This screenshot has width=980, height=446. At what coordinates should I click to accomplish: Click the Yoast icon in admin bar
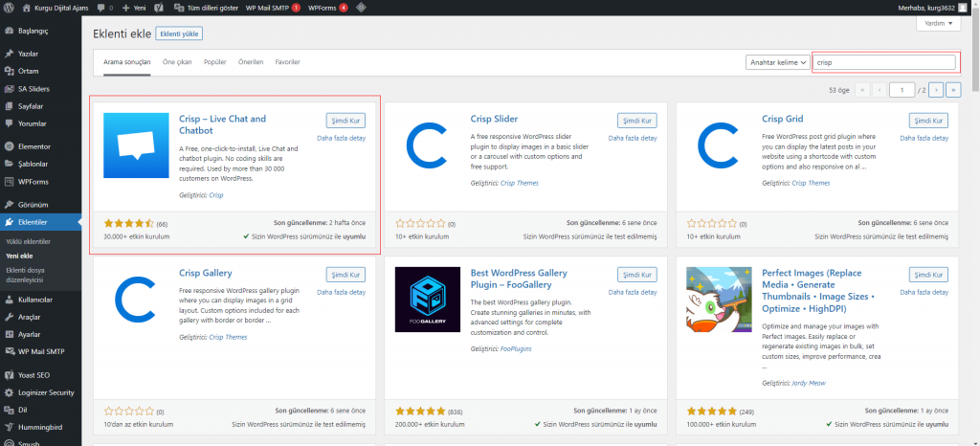coord(160,8)
